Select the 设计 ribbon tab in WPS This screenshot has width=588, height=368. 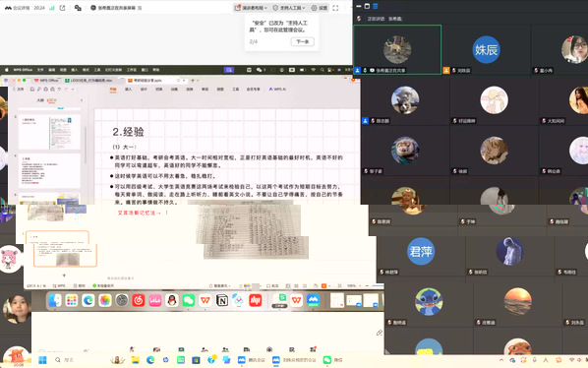click(x=144, y=90)
